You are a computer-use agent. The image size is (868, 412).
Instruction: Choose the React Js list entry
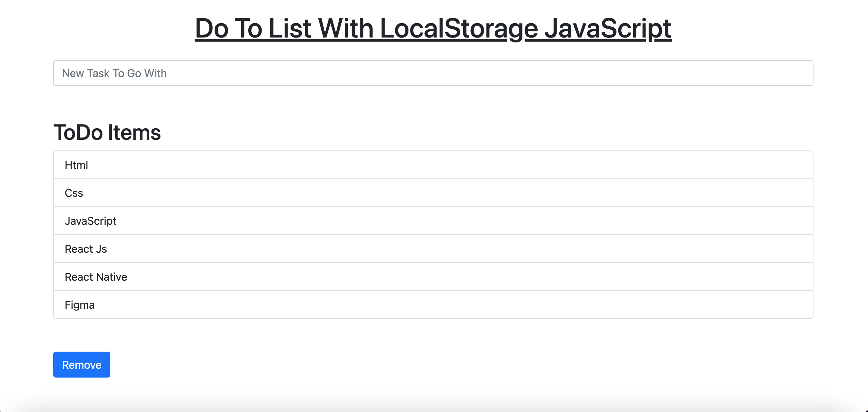(86, 249)
